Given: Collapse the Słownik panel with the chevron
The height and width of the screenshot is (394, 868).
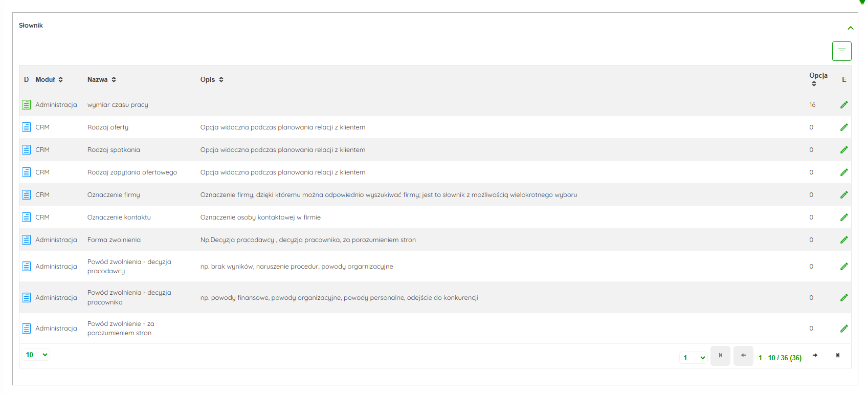Looking at the screenshot, I should tap(851, 28).
